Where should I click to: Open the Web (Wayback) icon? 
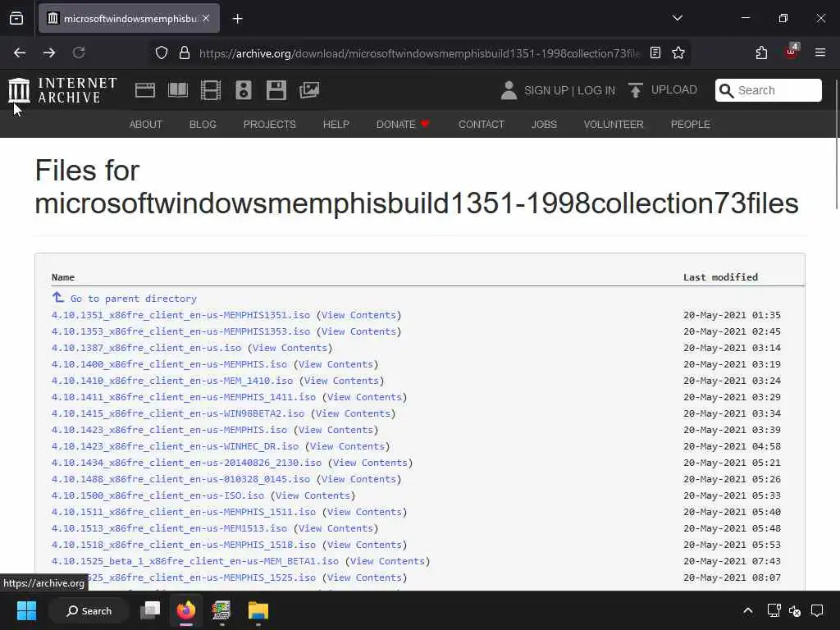pos(145,90)
